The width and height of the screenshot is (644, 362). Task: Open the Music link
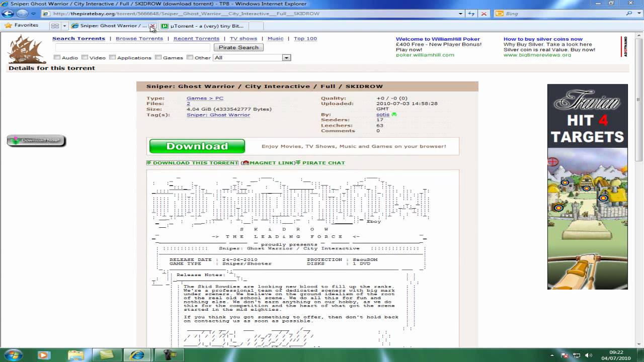tap(275, 39)
